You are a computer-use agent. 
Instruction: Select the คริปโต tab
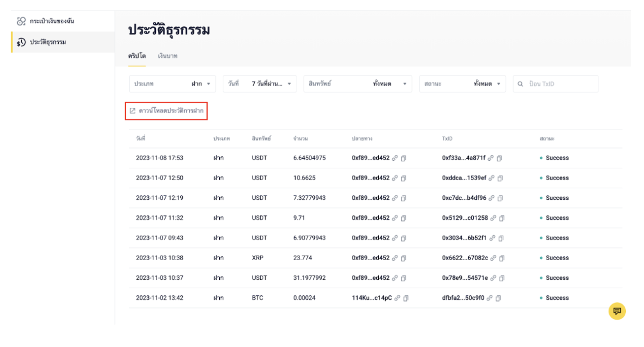[x=137, y=56]
